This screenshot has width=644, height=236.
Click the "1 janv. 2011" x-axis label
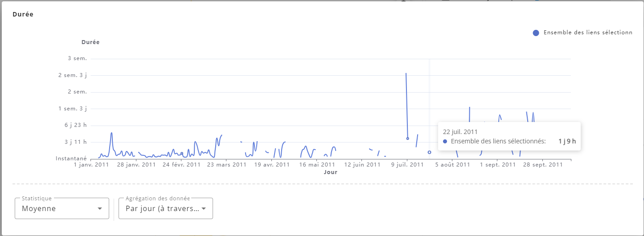(91, 165)
